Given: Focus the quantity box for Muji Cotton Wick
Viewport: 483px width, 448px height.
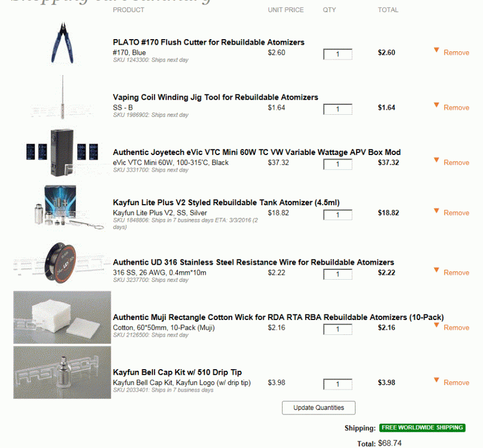Looking at the screenshot, I should pos(338,329).
